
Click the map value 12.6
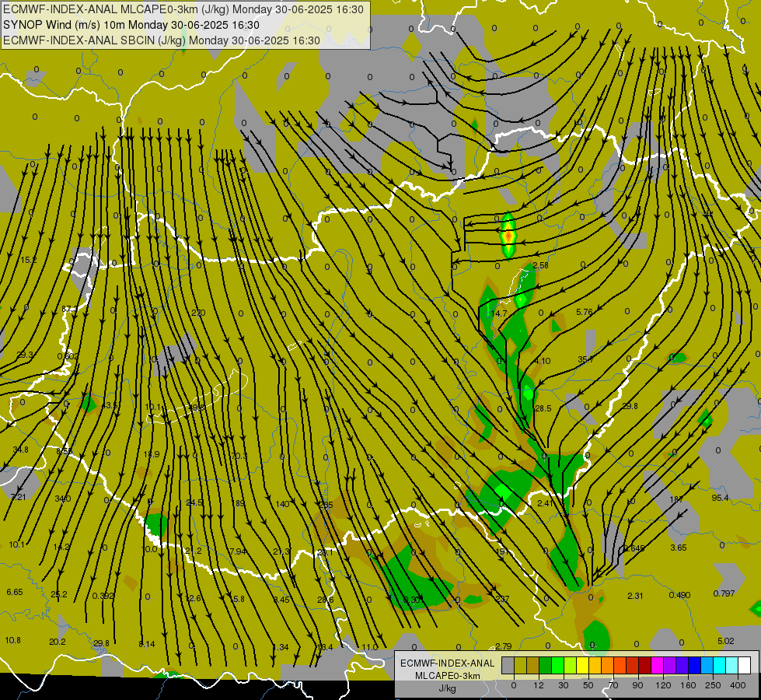[x=193, y=598]
